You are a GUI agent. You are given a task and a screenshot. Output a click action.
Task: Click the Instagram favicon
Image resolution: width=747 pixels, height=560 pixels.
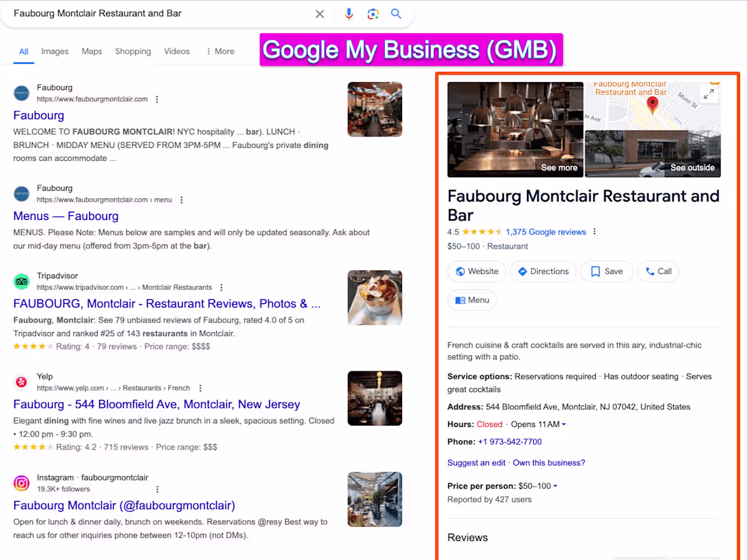point(21,483)
